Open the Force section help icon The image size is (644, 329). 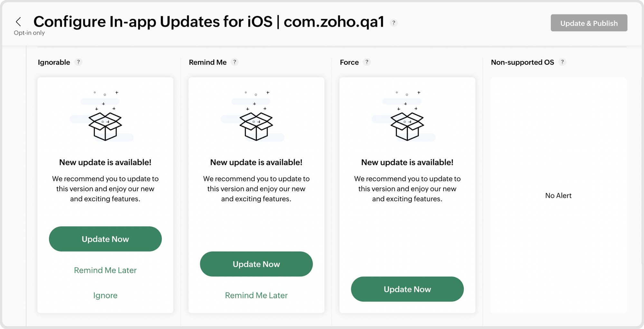point(367,62)
